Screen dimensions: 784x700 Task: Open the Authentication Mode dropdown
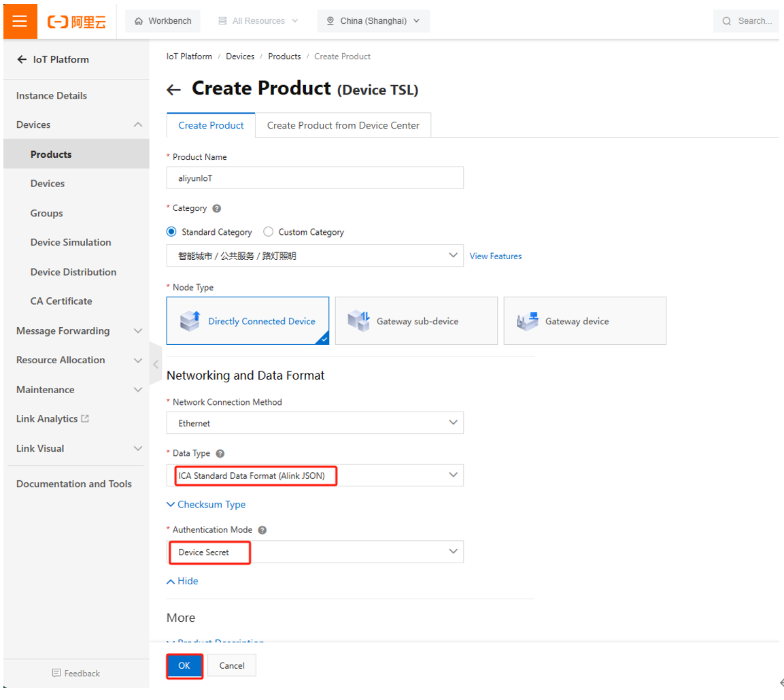tap(315, 552)
